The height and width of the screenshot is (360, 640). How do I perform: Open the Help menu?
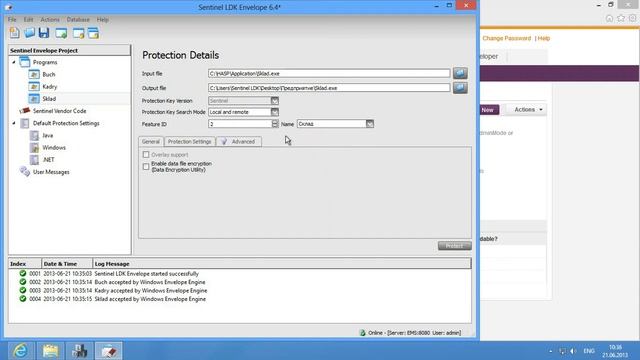click(x=102, y=20)
